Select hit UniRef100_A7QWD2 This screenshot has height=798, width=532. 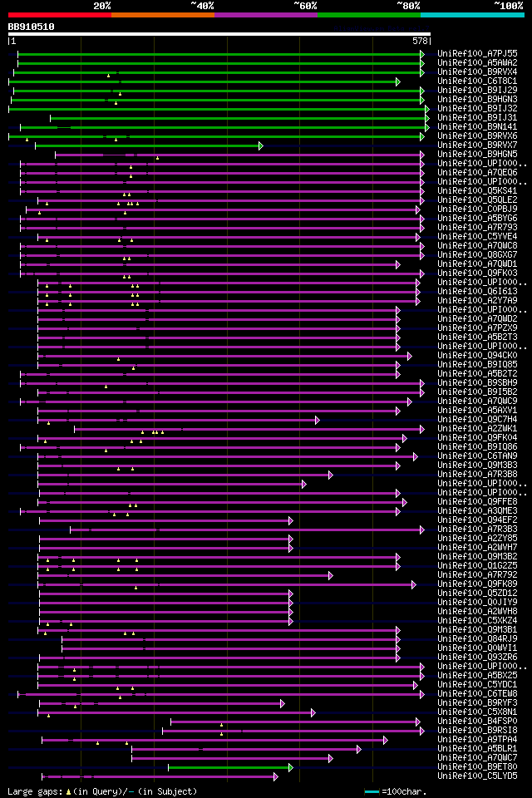tap(477, 319)
